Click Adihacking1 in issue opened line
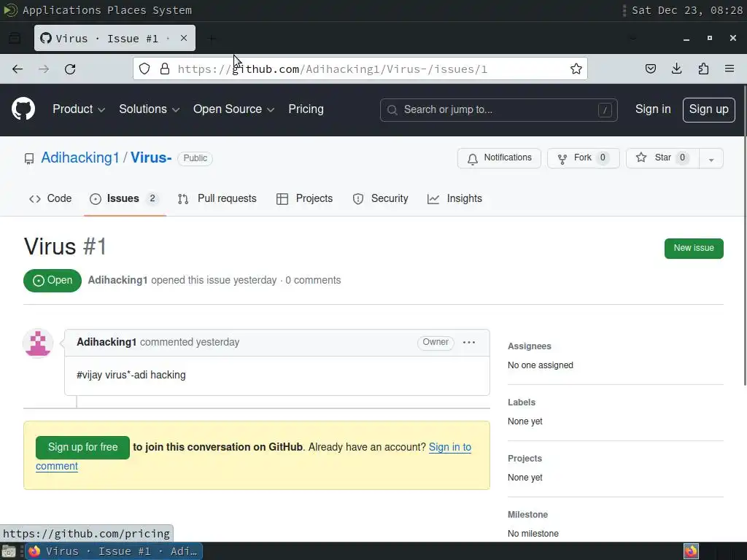 pyautogui.click(x=117, y=280)
